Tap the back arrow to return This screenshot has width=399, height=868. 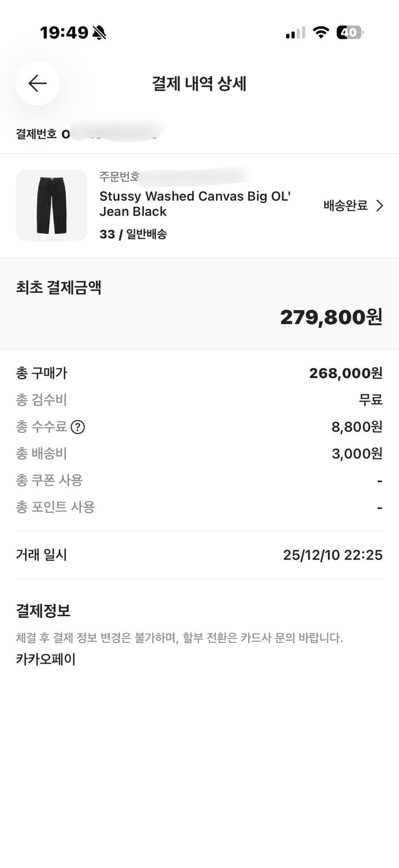coord(37,83)
